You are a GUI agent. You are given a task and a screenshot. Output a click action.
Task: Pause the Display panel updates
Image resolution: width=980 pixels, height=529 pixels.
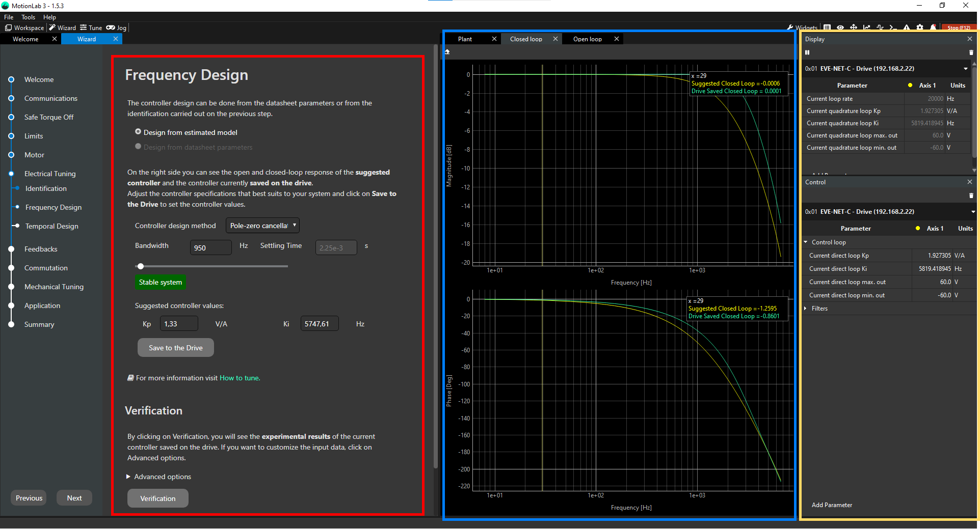pyautogui.click(x=807, y=52)
